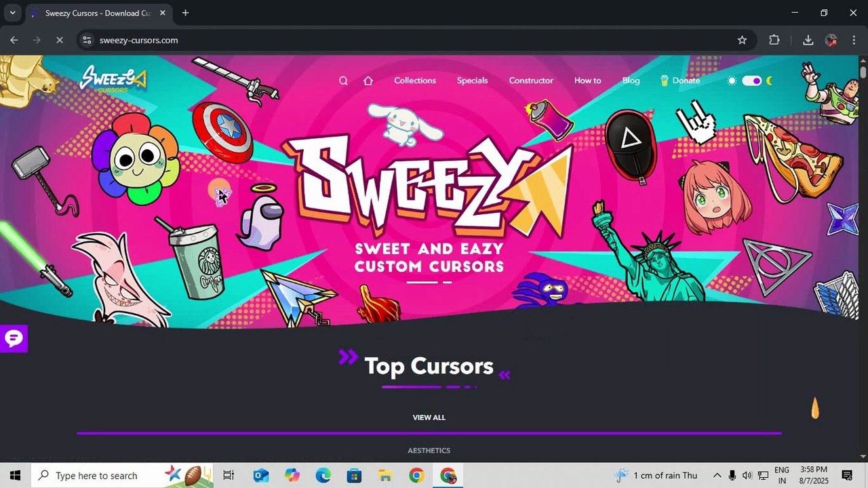This screenshot has width=868, height=488.
Task: Toggle the light/dark theme switch
Action: (x=751, y=81)
